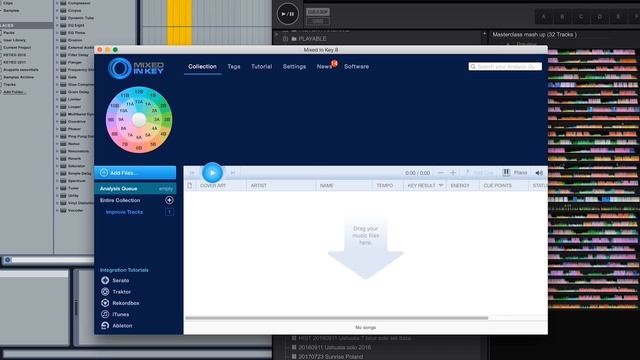The width and height of the screenshot is (640, 360).
Task: Click the plus icon beside Entire Collection
Action: pyautogui.click(x=169, y=200)
